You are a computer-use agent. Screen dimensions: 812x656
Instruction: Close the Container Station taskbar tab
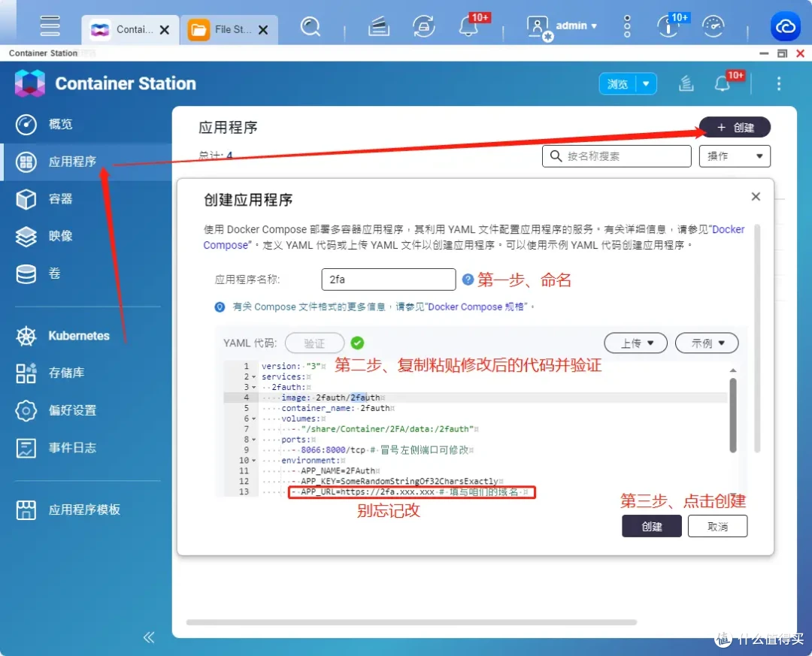[x=165, y=30]
